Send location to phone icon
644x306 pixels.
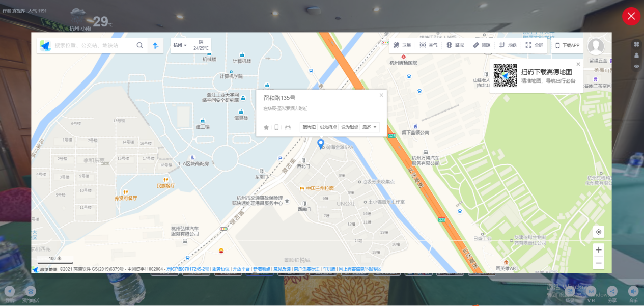pos(276,127)
